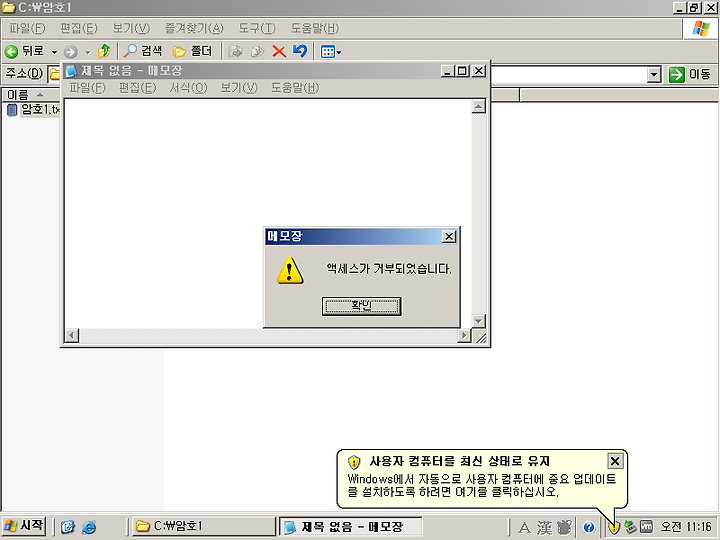This screenshot has height=540, width=720.
Task: Click the blue help icon on language bar
Action: tap(589, 528)
